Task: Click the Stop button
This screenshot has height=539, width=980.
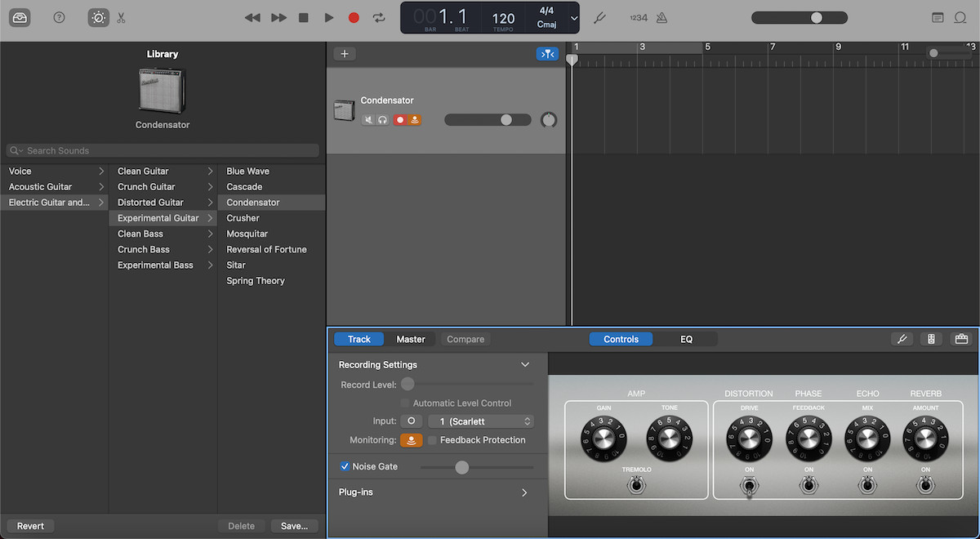Action: coord(304,17)
